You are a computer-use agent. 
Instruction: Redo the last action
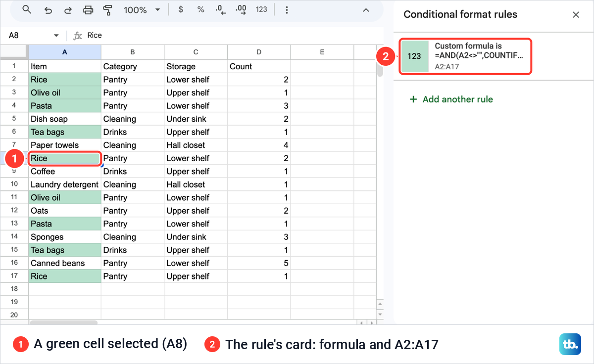pos(68,10)
